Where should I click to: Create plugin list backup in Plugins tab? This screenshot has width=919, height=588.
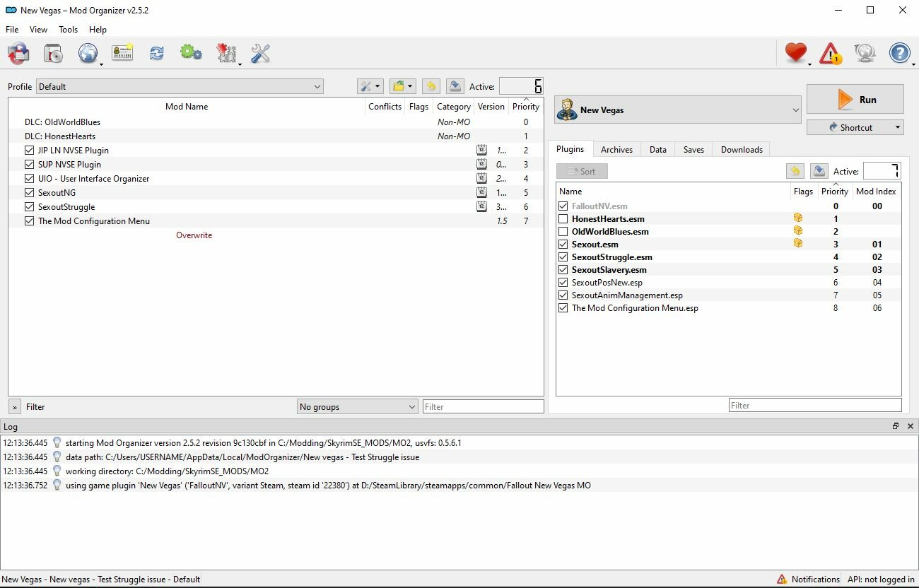(x=819, y=171)
